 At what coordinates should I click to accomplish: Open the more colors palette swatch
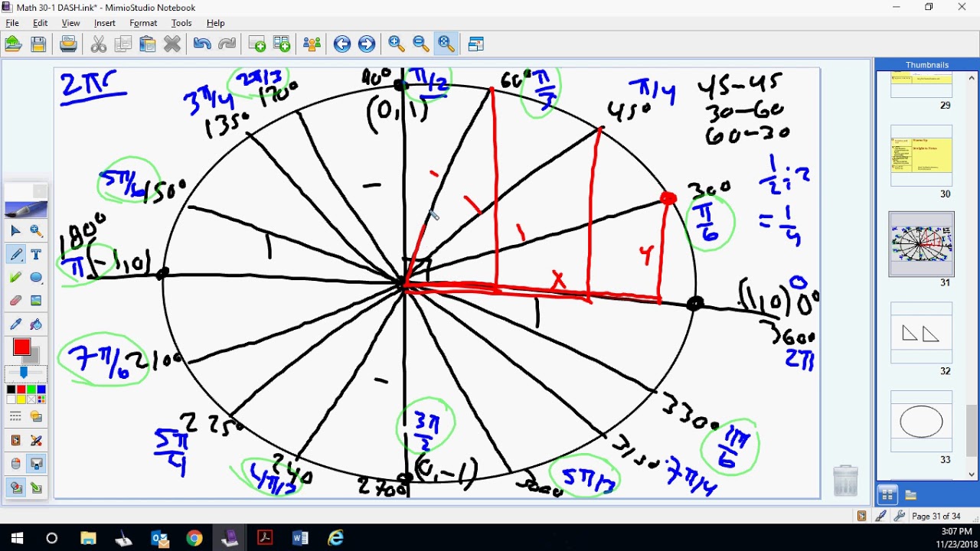(41, 399)
